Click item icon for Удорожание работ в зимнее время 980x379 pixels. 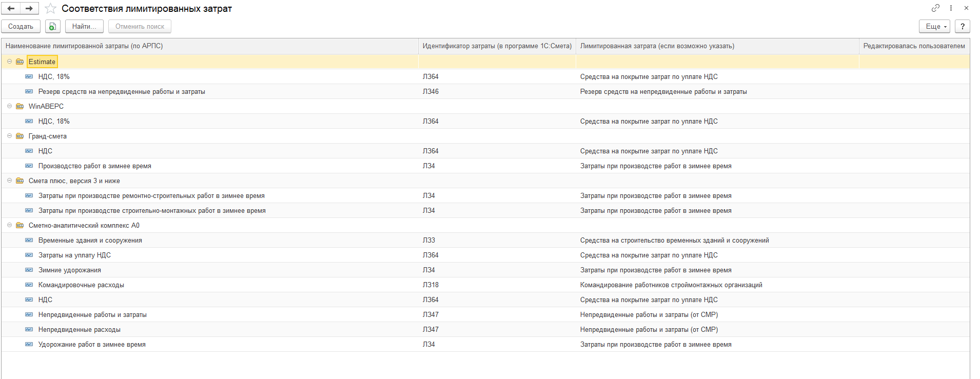point(29,344)
